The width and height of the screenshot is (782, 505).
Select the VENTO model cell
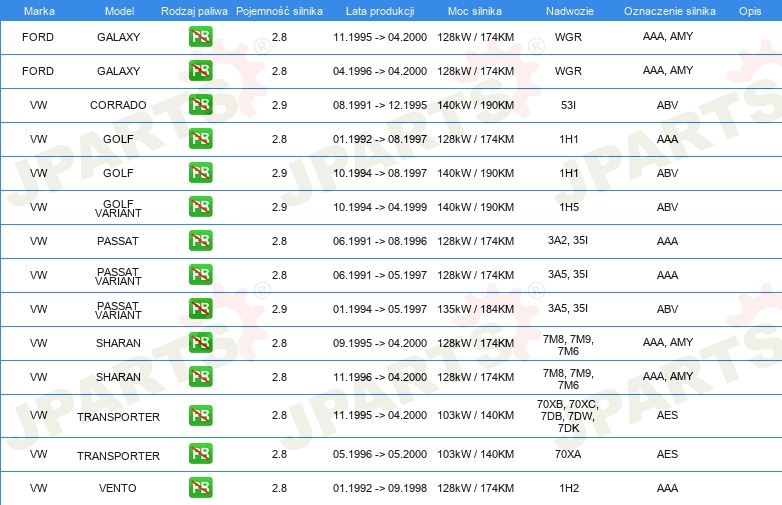click(118, 488)
